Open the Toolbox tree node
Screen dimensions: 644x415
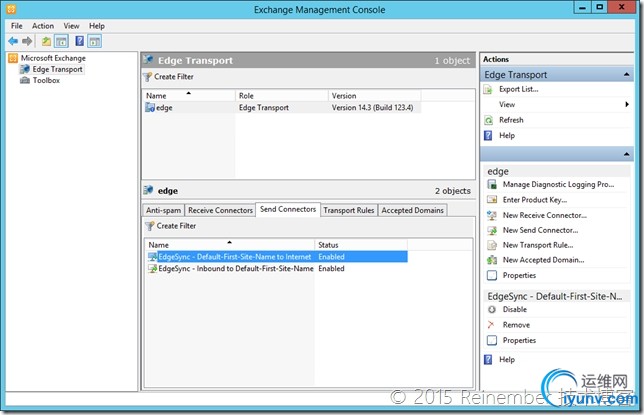coord(46,80)
